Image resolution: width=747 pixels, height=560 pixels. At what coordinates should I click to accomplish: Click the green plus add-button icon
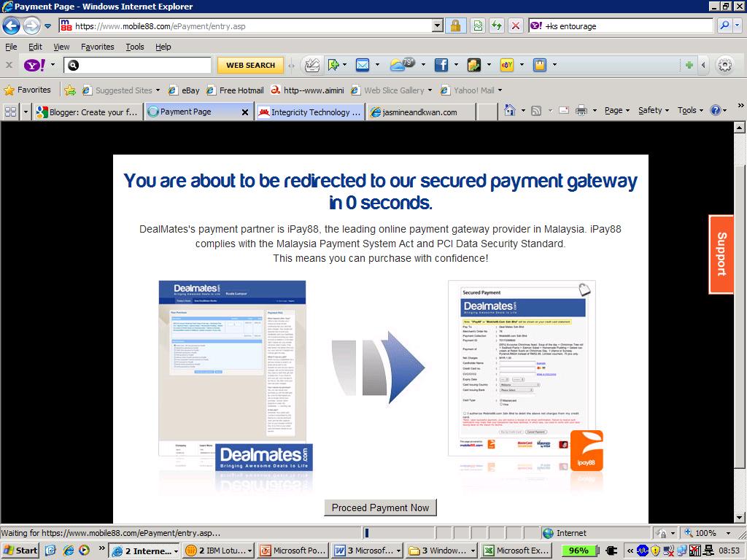point(689,65)
